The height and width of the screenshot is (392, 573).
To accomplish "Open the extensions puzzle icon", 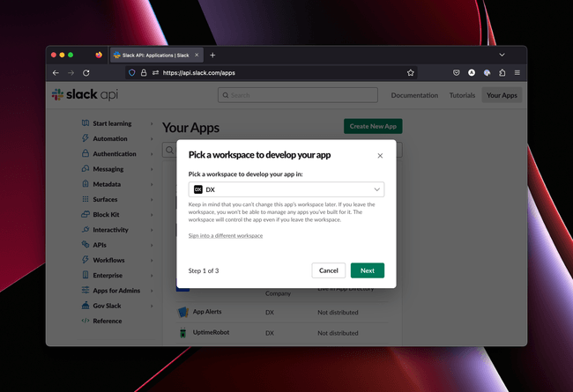I will [502, 73].
